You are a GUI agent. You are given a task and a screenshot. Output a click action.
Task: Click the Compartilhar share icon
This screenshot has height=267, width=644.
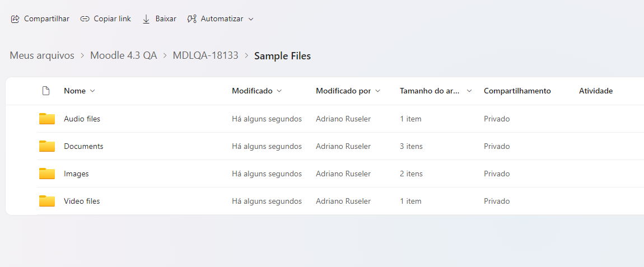coord(15,19)
